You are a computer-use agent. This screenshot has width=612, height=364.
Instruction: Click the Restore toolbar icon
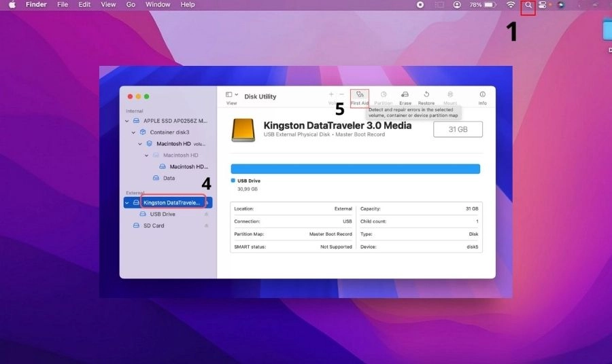(x=426, y=94)
